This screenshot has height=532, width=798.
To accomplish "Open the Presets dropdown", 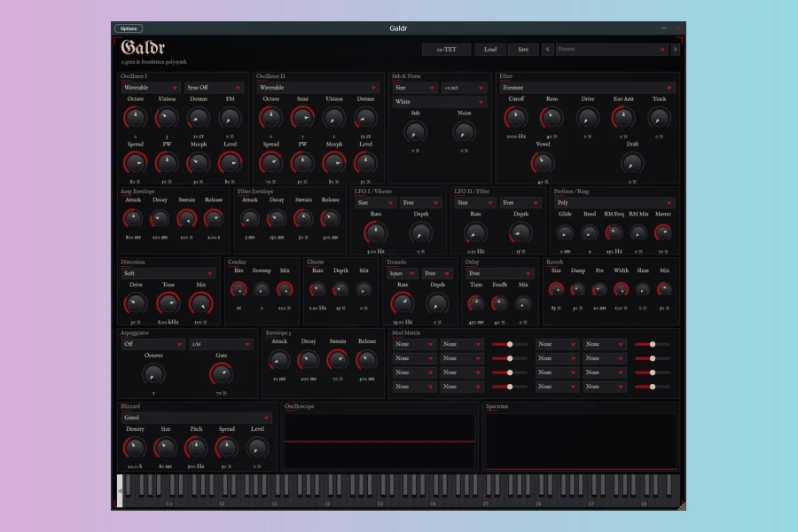I will 611,50.
